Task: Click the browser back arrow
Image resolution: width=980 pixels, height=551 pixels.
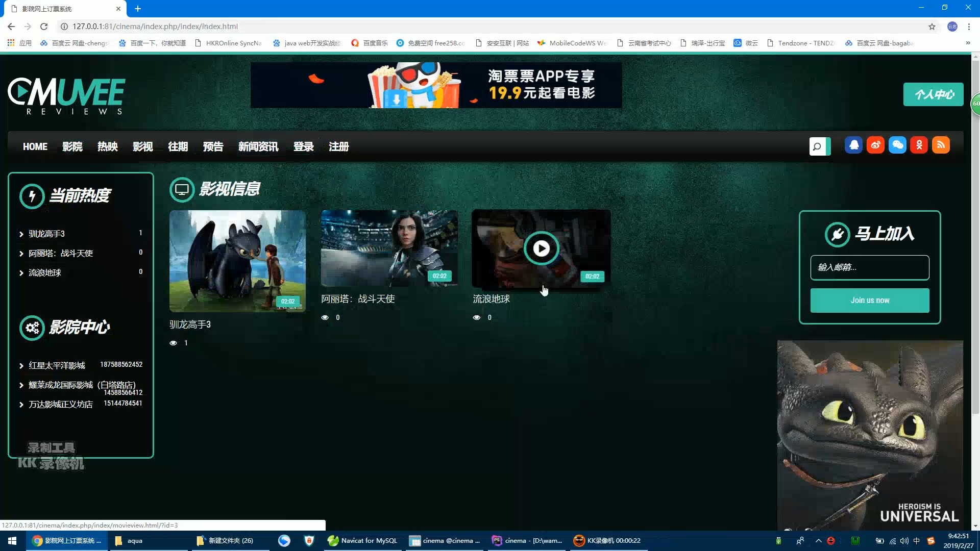Action: [x=11, y=27]
